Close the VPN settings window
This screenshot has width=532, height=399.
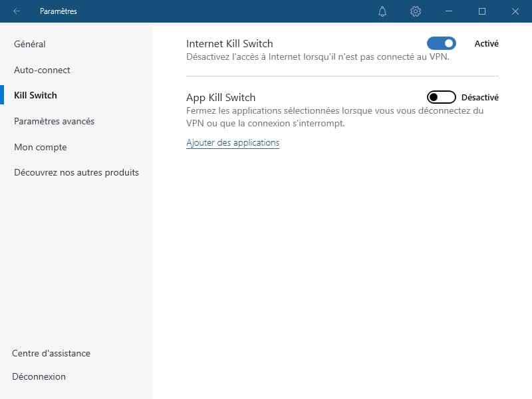tap(515, 11)
